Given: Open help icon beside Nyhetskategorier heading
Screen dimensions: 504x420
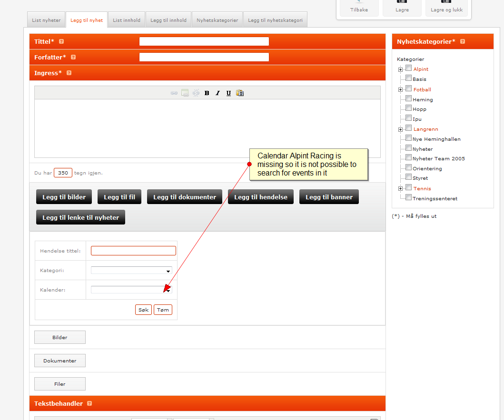Looking at the screenshot, I should tap(463, 41).
